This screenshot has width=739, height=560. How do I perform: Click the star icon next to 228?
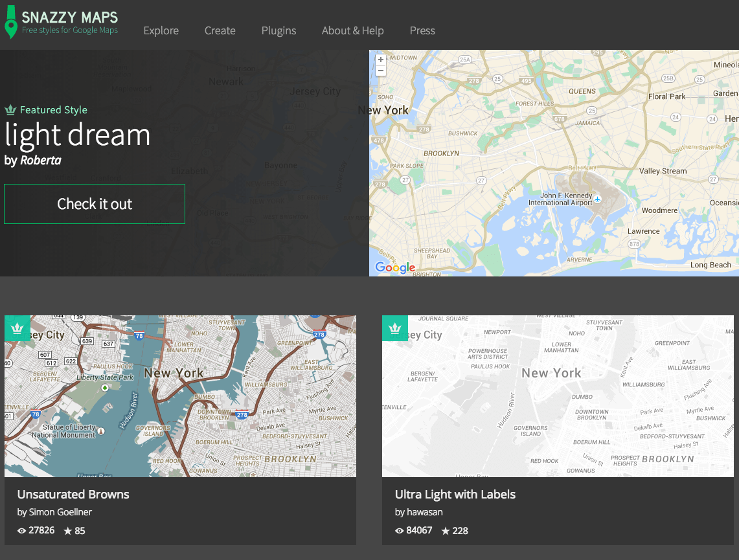coord(447,530)
